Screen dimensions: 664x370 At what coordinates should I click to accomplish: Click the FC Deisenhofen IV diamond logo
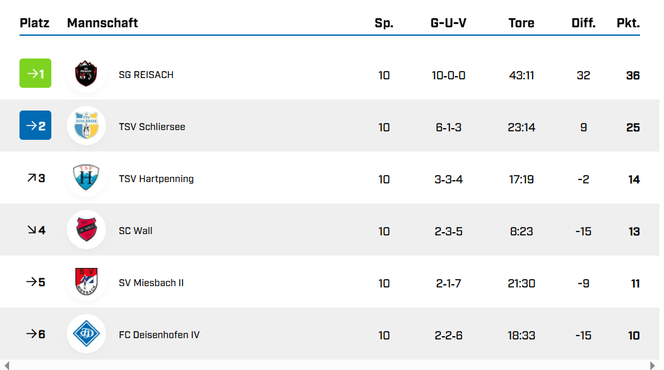tap(86, 334)
